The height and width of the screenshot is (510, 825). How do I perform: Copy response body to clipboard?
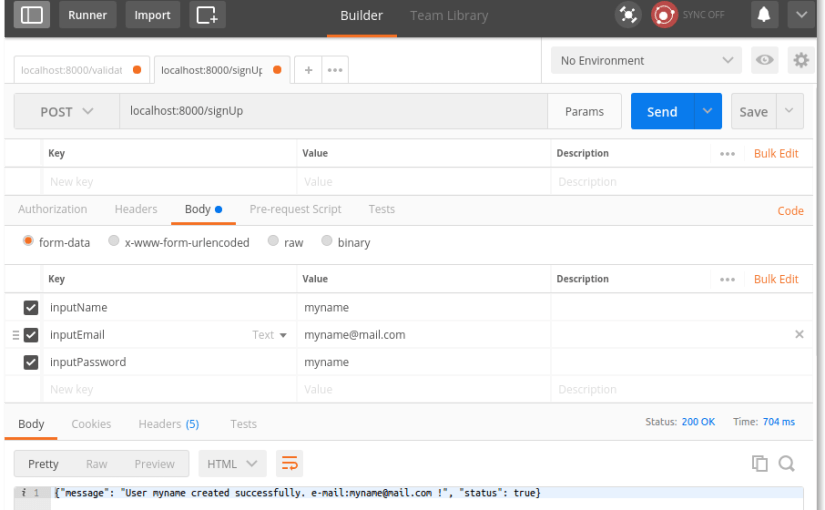coord(760,463)
